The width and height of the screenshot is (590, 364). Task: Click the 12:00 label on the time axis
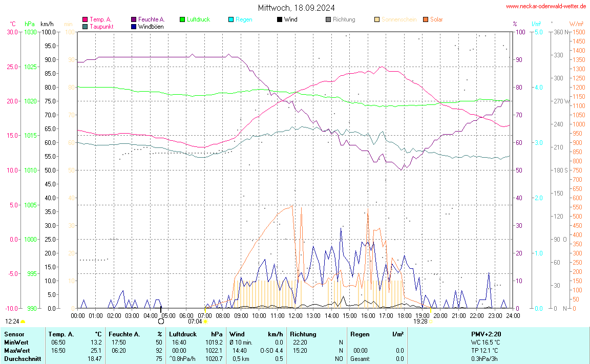tap(295, 316)
